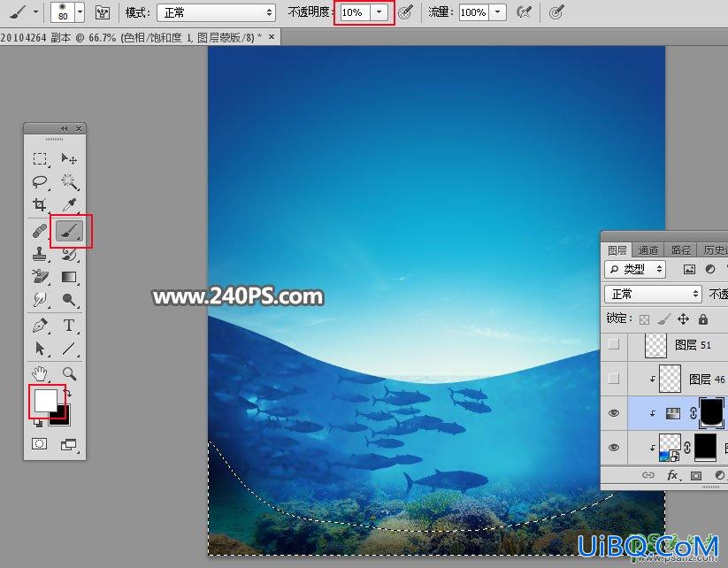Select the Pen tool
The height and width of the screenshot is (568, 728).
click(40, 325)
